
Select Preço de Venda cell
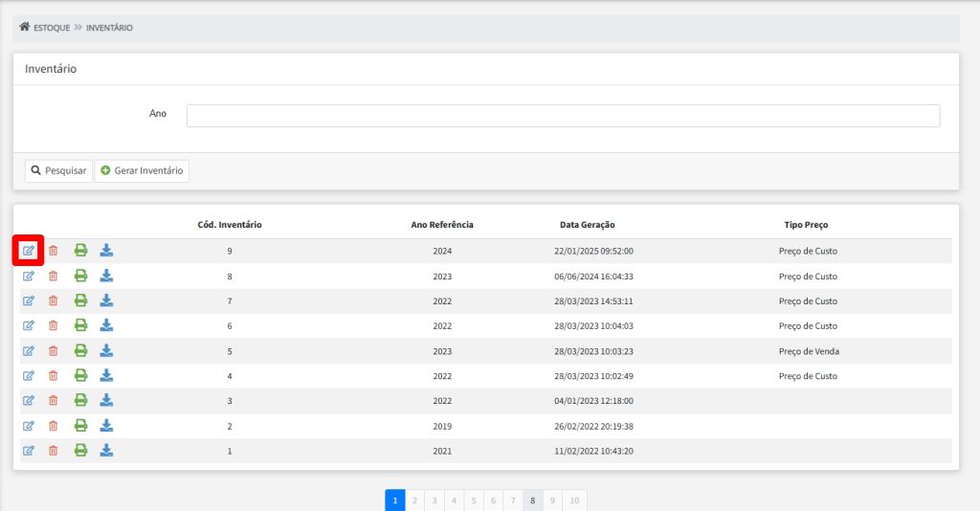[x=809, y=351]
